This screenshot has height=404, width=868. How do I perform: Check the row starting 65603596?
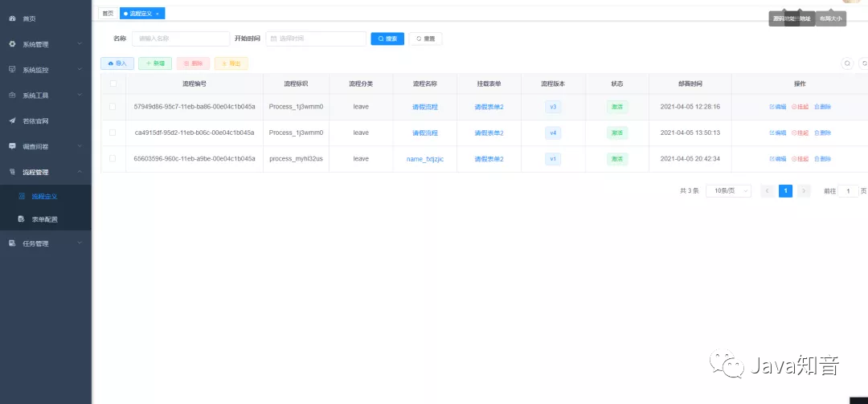[113, 158]
